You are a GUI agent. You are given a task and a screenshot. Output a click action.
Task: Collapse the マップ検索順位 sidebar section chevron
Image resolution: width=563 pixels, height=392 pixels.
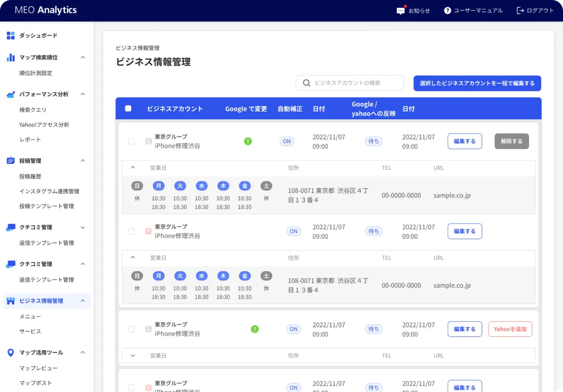[83, 57]
